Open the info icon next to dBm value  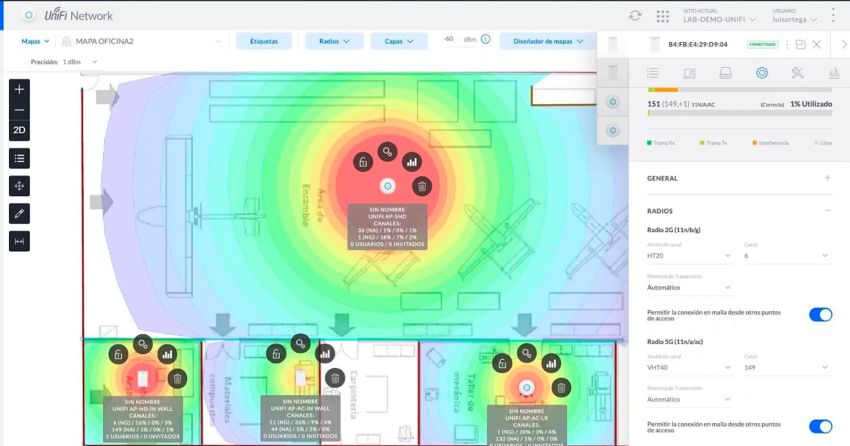click(486, 39)
